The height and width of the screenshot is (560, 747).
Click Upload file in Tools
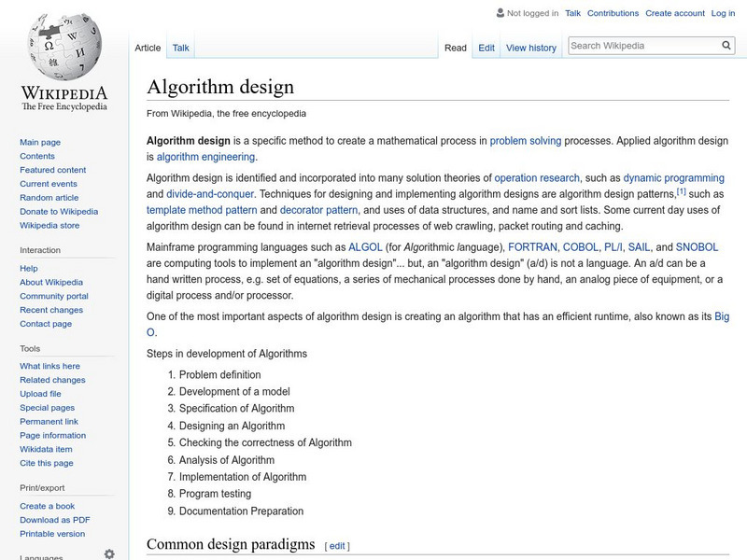[x=40, y=393]
